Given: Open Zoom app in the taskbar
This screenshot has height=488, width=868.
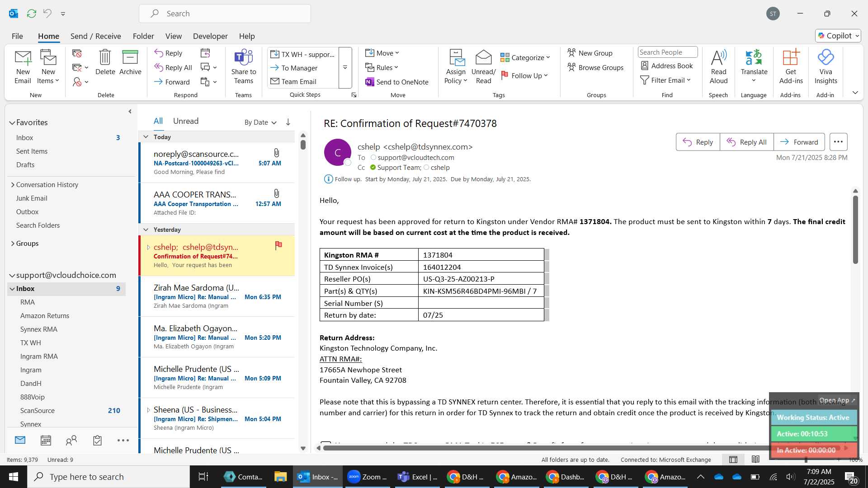Looking at the screenshot, I should 367,477.
